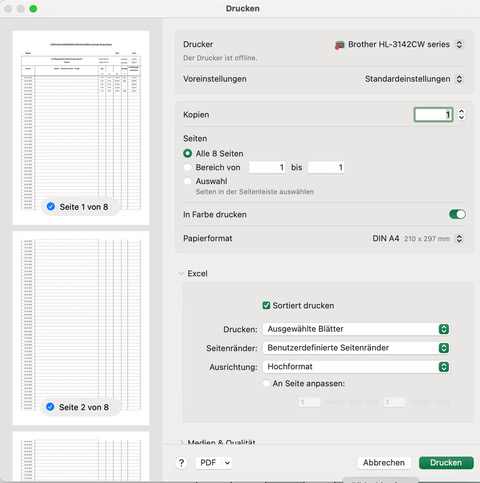
Task: Click the Brother printer icon
Action: tap(339, 45)
